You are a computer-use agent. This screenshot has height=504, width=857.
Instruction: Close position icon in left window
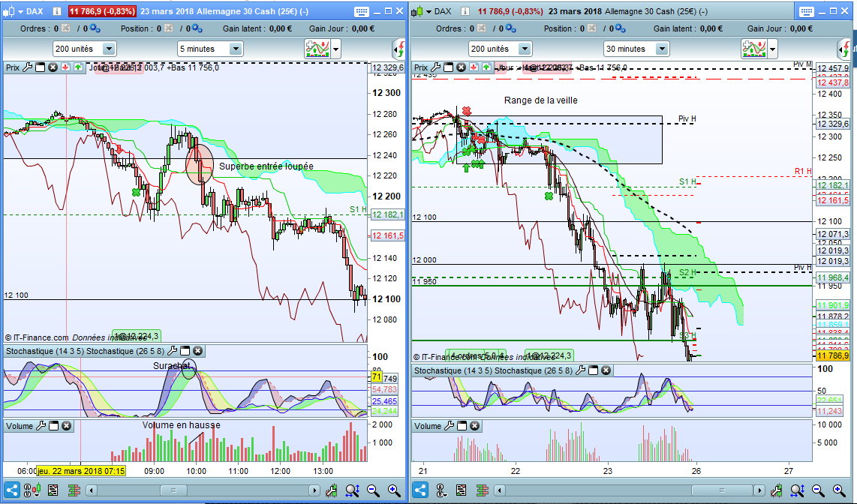[168, 28]
